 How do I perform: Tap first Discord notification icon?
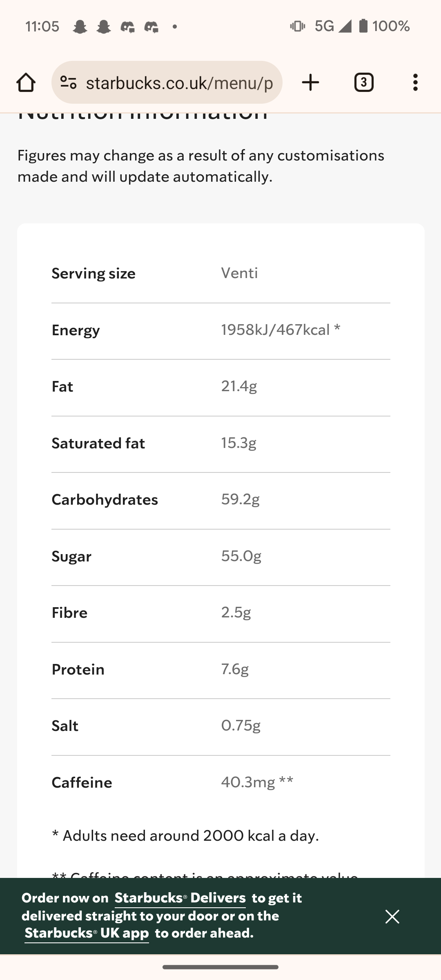tap(127, 27)
